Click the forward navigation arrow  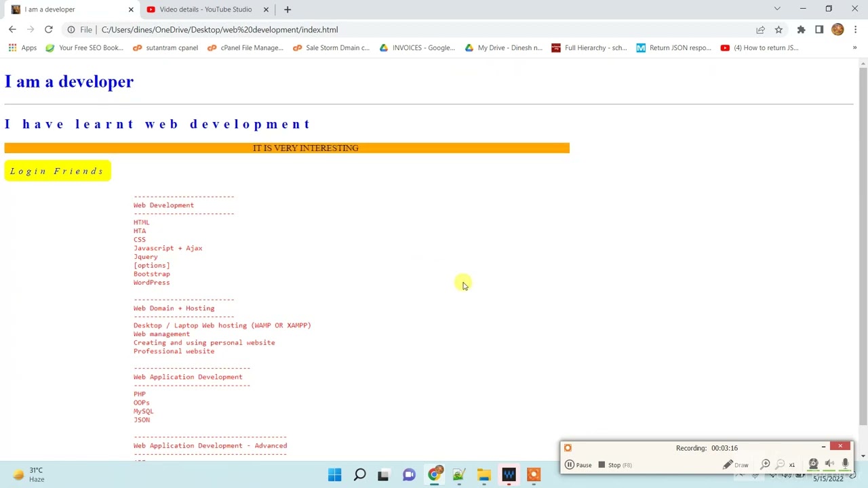tap(31, 30)
